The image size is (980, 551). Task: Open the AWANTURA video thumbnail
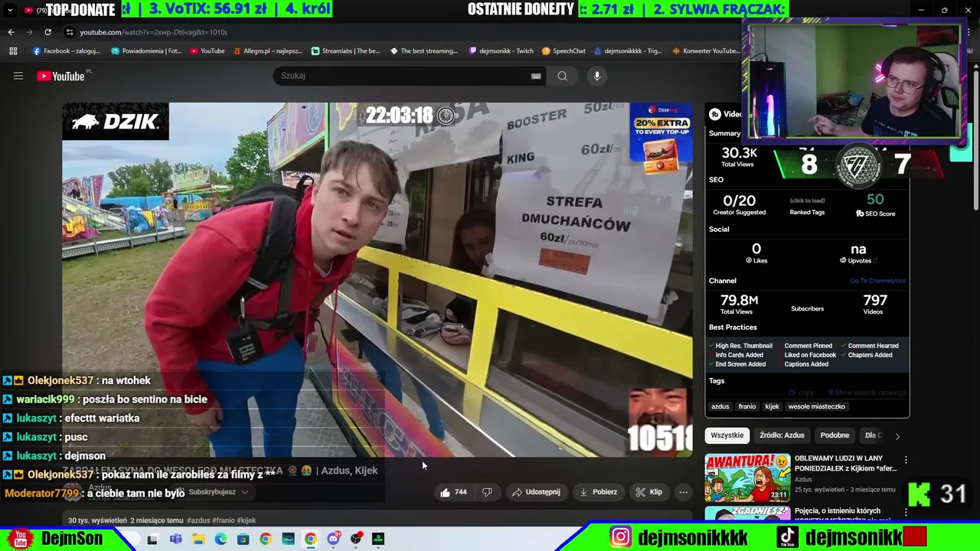tap(747, 478)
